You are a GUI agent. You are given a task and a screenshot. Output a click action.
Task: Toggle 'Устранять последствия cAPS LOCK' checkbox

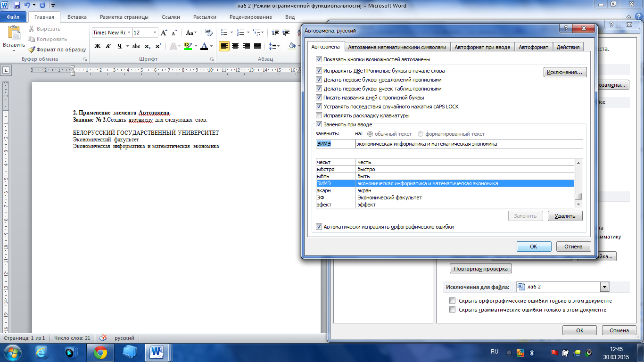[319, 107]
